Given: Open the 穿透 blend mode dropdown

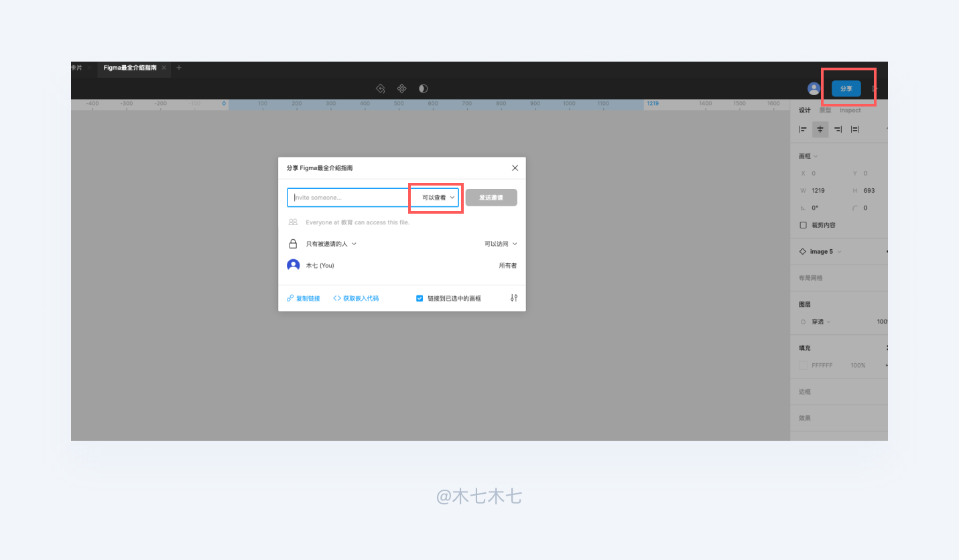Looking at the screenshot, I should pos(817,322).
